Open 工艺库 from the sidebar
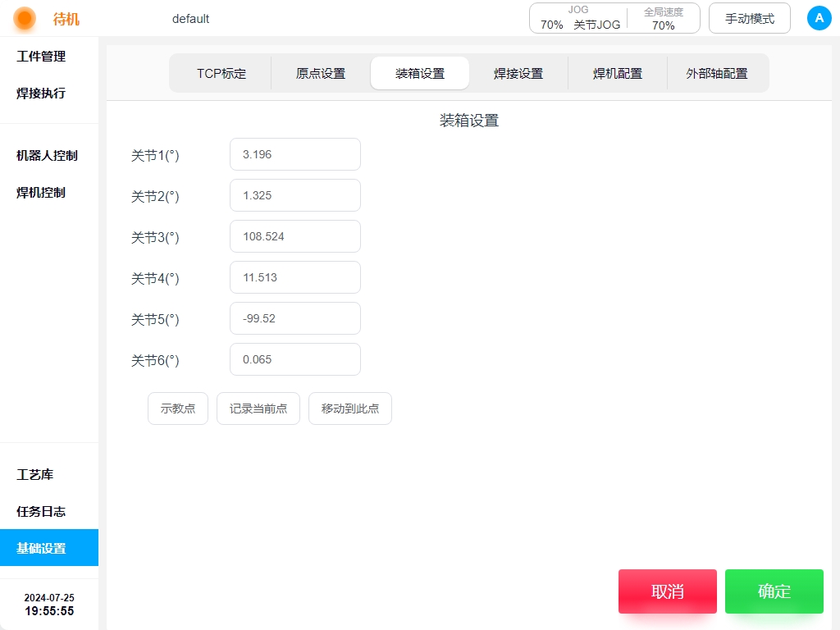This screenshot has height=630, width=840. coord(35,475)
